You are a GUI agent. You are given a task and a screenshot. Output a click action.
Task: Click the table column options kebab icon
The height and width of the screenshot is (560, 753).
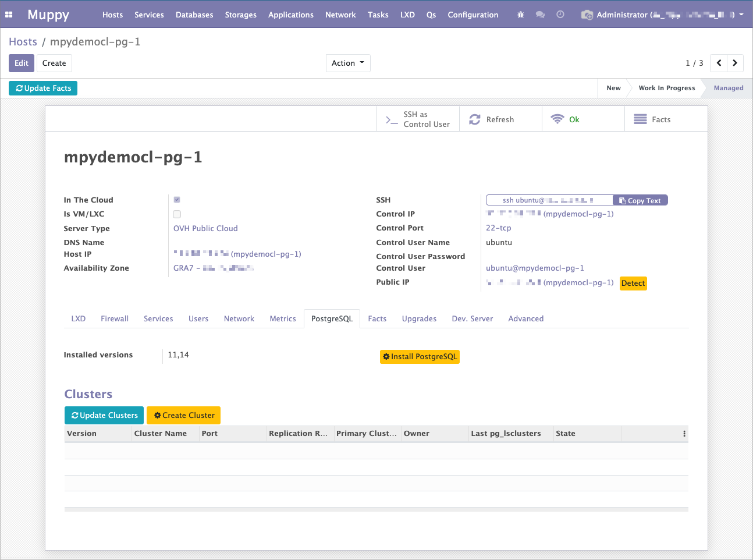(684, 434)
